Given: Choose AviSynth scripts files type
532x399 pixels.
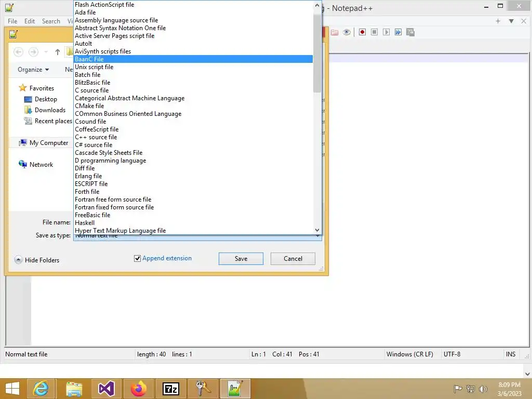Looking at the screenshot, I should coord(193,51).
